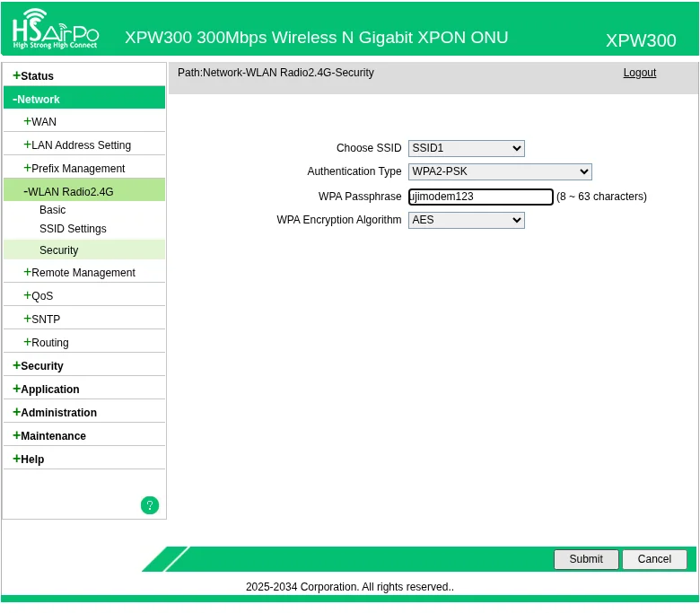700x613 pixels.
Task: Click the green help question mark icon
Action: click(x=150, y=505)
